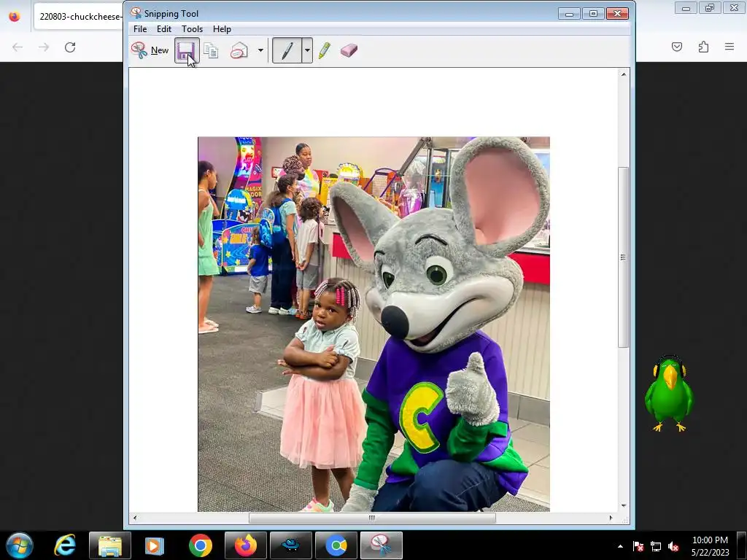Click the captured Chuck E. Cheese image
This screenshot has width=747, height=560.
click(374, 324)
